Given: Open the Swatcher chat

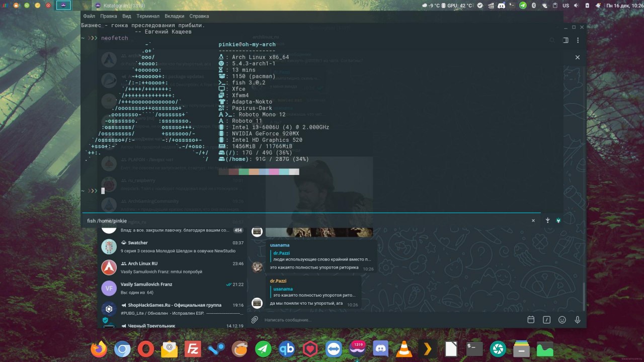Looking at the screenshot, I should (x=173, y=246).
